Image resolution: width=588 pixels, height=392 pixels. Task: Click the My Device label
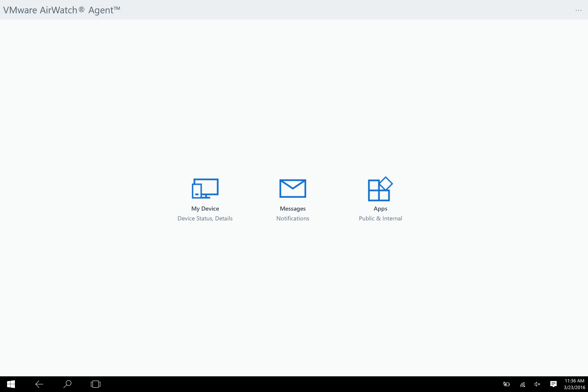pyautogui.click(x=205, y=209)
